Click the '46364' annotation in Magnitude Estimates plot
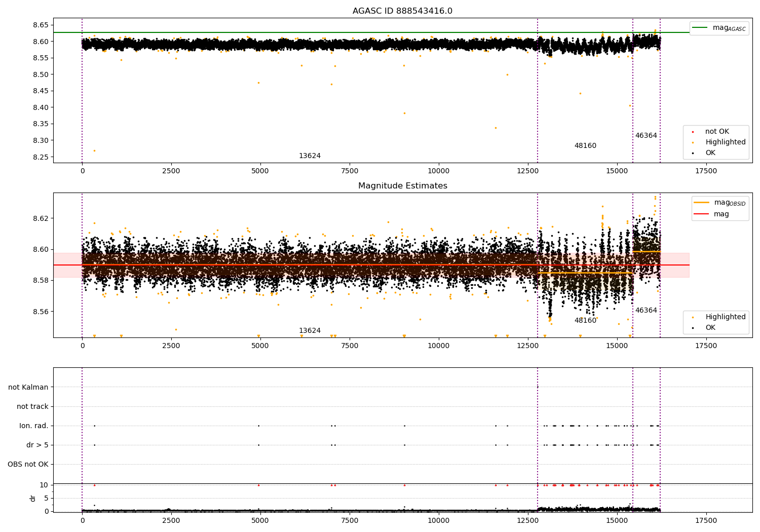This screenshot has height=532, width=760. tap(646, 311)
